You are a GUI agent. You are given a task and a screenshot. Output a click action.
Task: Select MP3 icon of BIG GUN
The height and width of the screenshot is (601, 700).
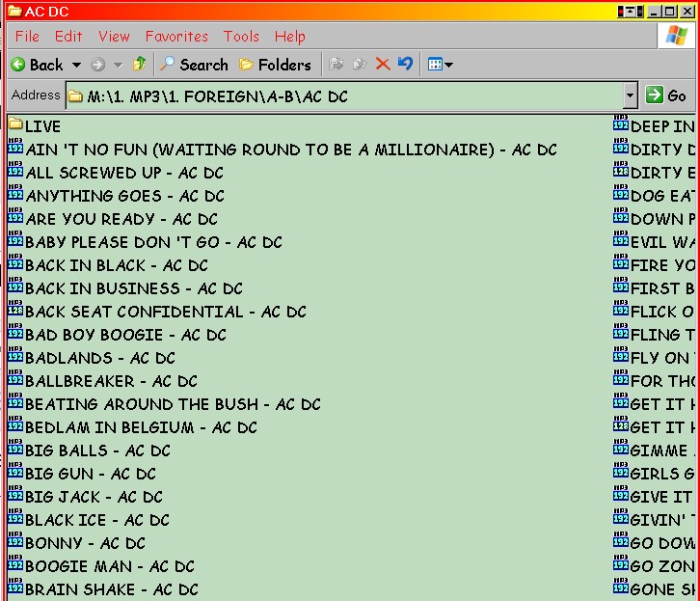tap(15, 471)
